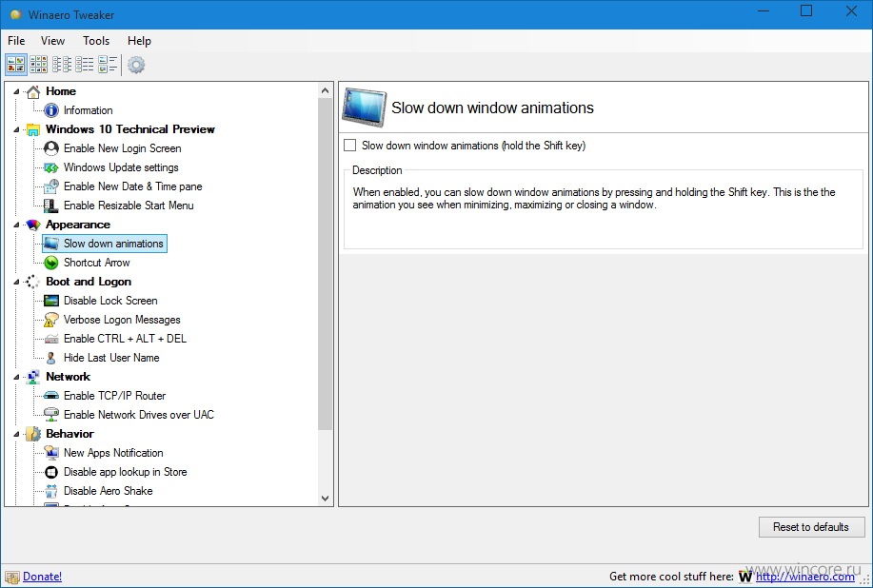The width and height of the screenshot is (873, 588).
Task: Select the Shortcut Arrow tree item
Action: click(96, 263)
